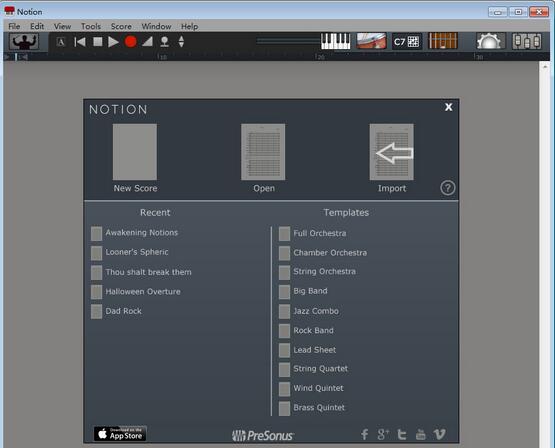
Task: Open the Google Plus social icon
Action: tap(383, 434)
